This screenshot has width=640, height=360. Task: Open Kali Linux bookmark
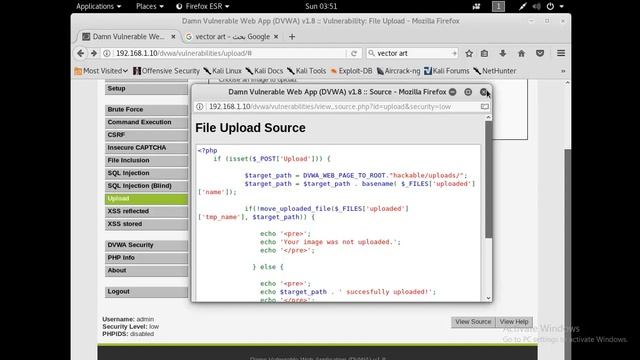pyautogui.click(x=222, y=71)
